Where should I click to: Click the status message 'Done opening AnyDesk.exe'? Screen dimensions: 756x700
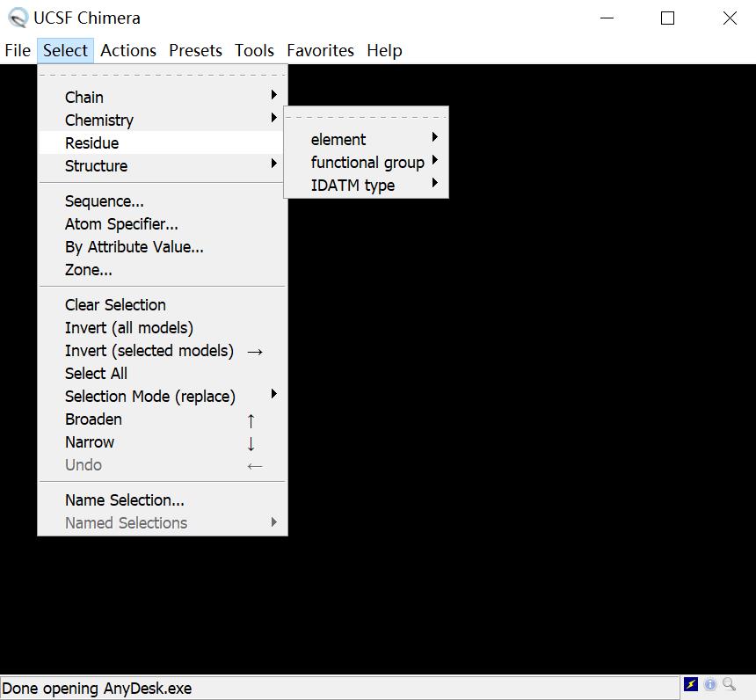coord(97,688)
